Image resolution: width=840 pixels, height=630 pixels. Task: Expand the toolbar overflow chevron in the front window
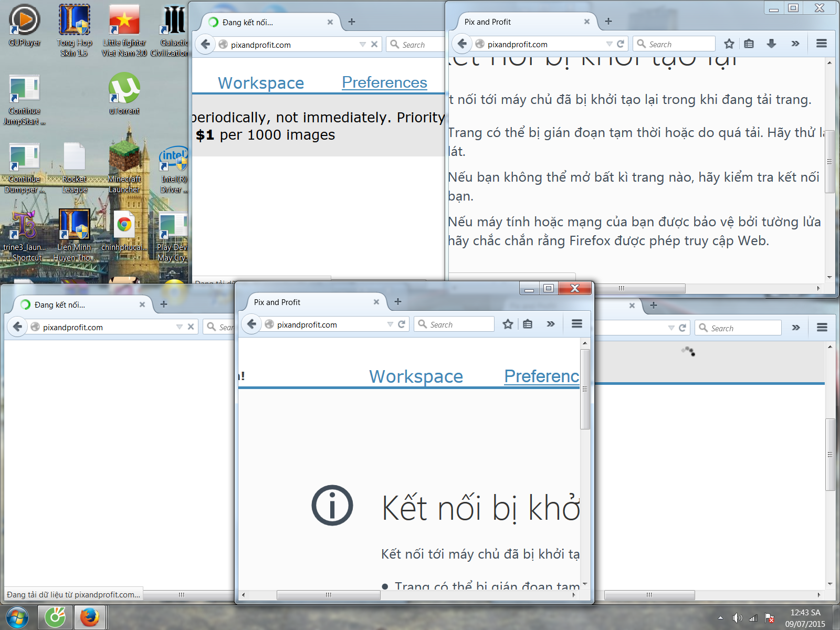pyautogui.click(x=550, y=324)
